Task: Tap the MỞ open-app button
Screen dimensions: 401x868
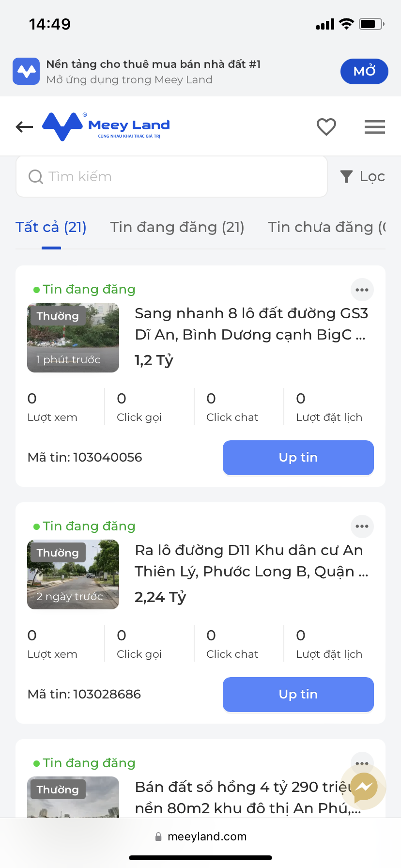Action: [364, 71]
